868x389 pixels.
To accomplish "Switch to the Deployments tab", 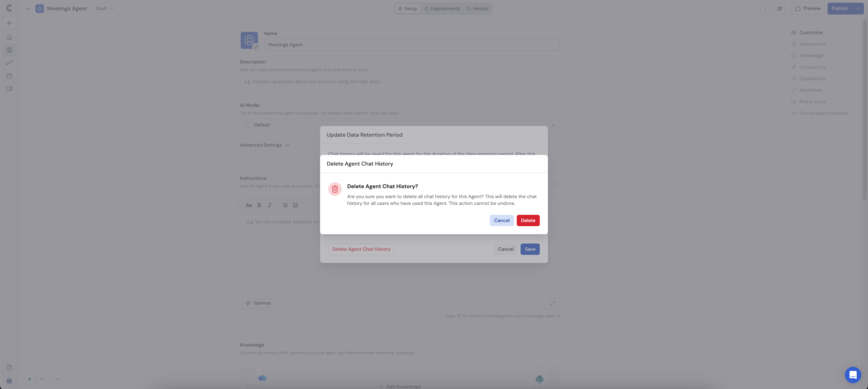I will 442,8.
